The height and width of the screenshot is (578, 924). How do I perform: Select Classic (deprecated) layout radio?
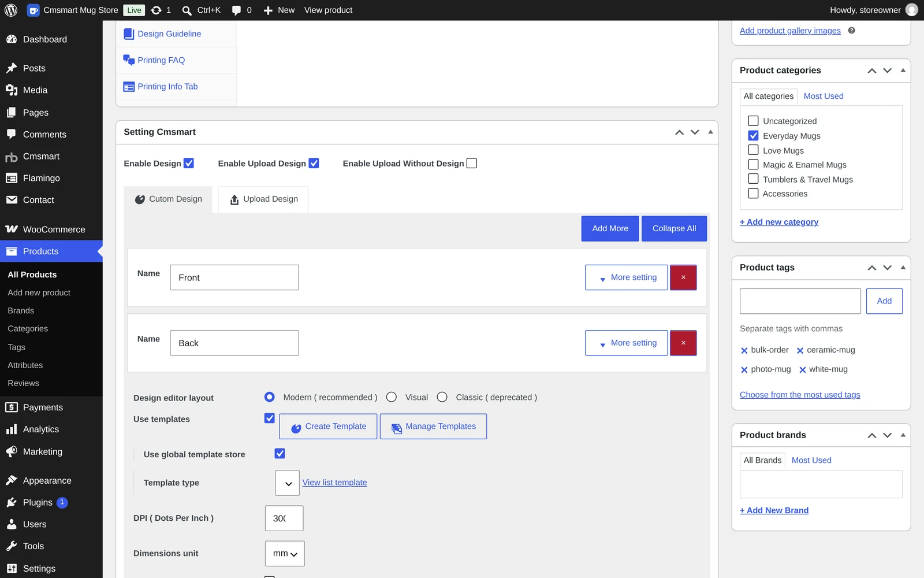(442, 397)
